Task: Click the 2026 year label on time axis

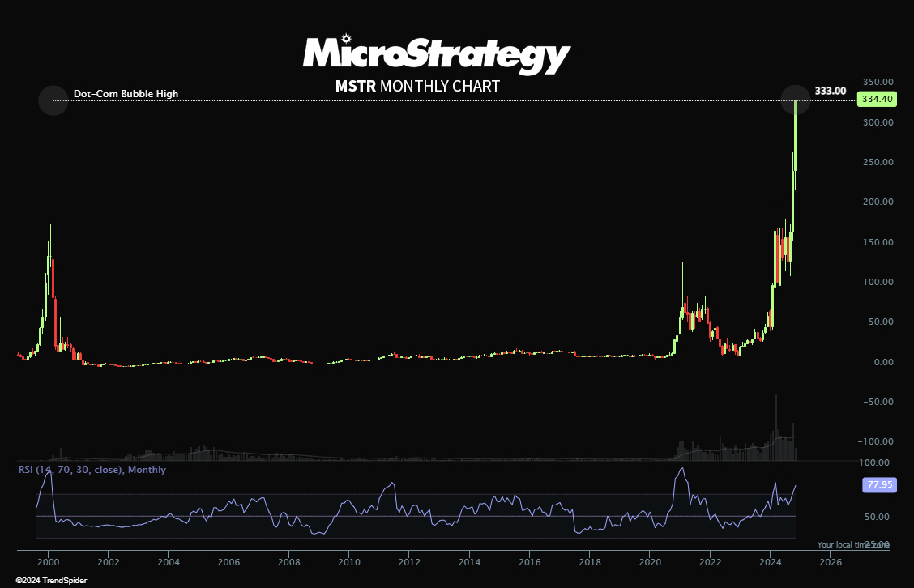Action: pos(831,562)
